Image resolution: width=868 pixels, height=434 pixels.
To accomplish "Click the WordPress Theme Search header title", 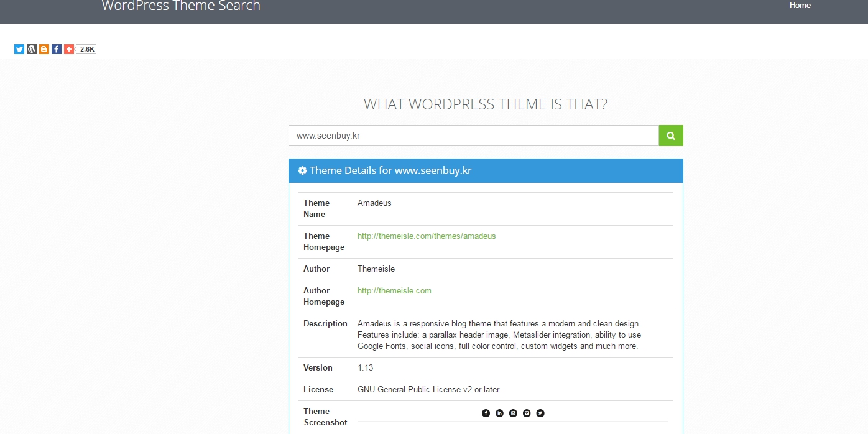I will point(180,6).
